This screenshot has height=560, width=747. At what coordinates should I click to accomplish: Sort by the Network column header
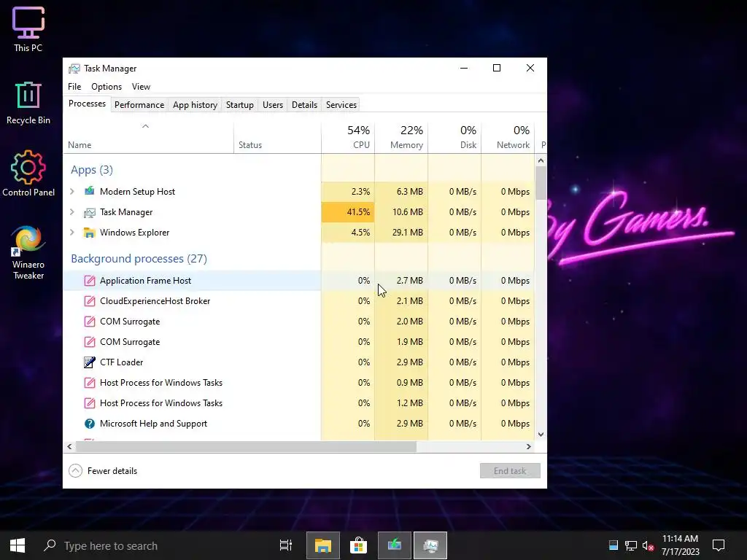[508, 138]
